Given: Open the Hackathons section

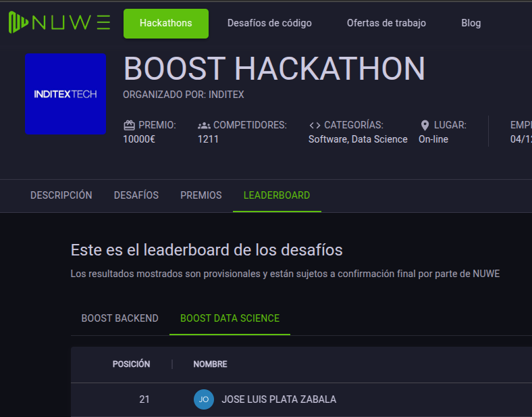Looking at the screenshot, I should (x=166, y=24).
